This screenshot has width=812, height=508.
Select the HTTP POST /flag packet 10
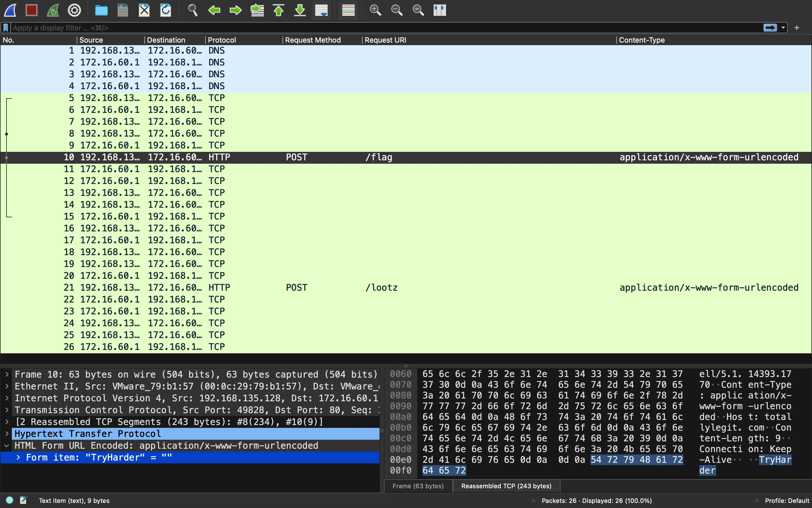click(x=406, y=157)
